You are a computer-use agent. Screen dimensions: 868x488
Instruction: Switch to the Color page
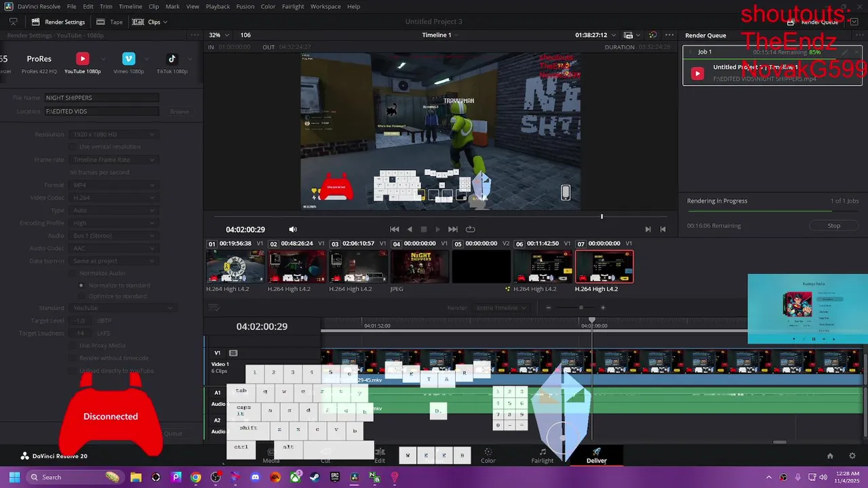point(488,456)
